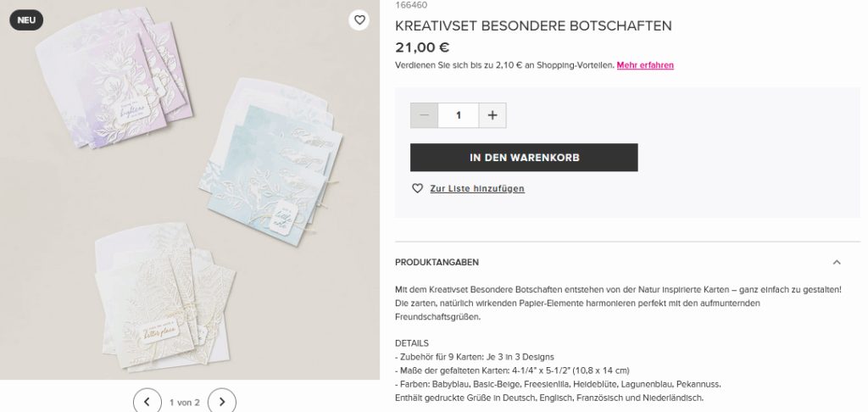This screenshot has height=412, width=868.
Task: Click the minus quantity button
Action: pyautogui.click(x=424, y=115)
